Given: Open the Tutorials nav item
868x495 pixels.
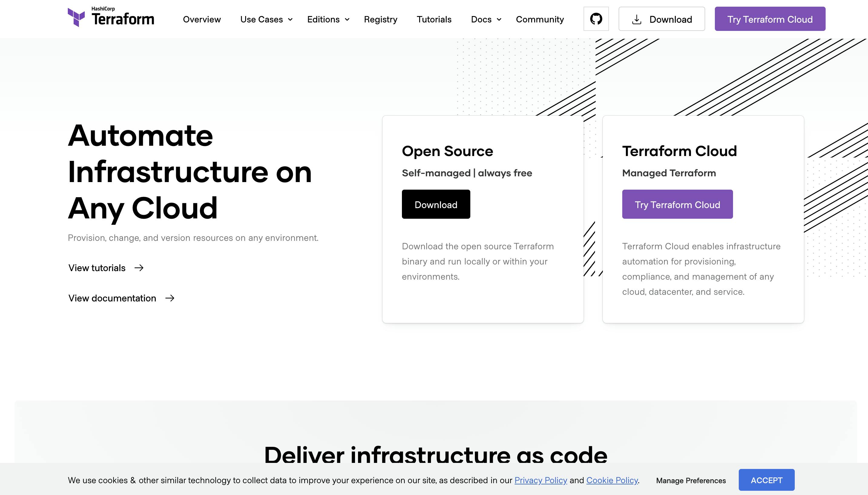Looking at the screenshot, I should 434,19.
